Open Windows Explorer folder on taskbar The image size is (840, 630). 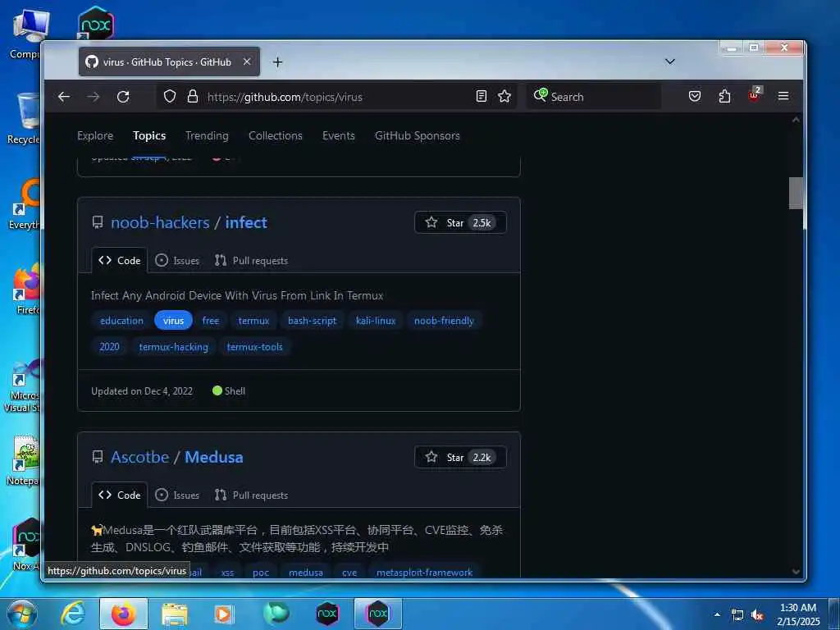tap(174, 614)
